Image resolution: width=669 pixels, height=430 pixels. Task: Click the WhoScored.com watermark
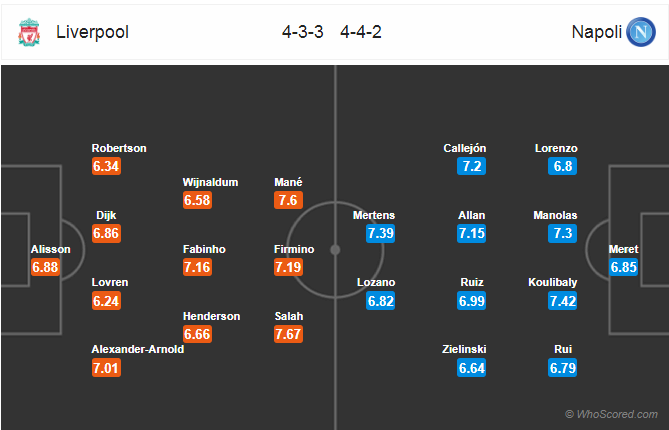tap(611, 414)
